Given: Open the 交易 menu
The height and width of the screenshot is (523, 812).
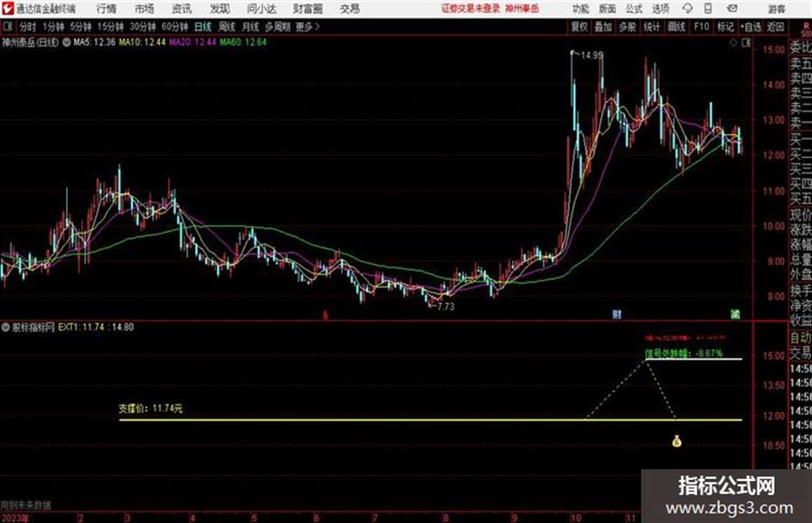Looking at the screenshot, I should (350, 9).
